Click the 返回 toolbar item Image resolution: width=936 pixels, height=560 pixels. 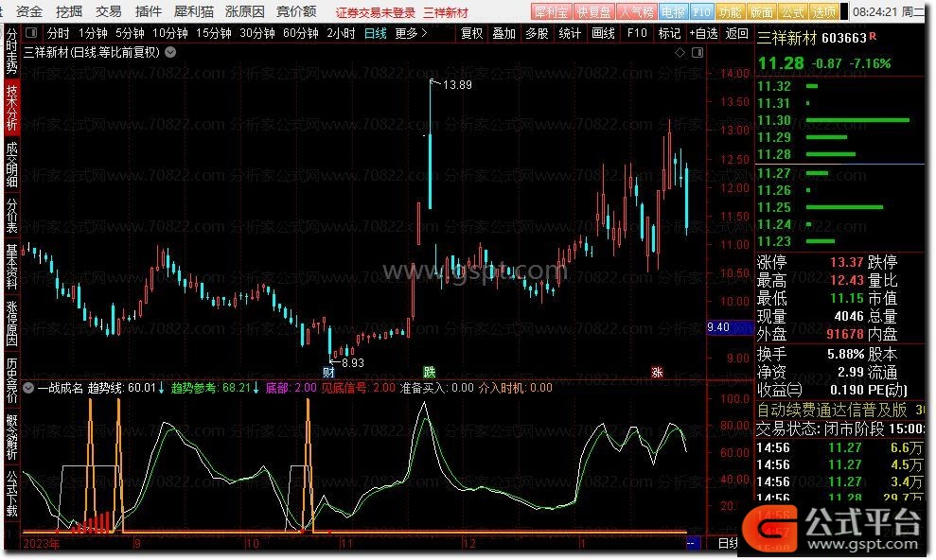pyautogui.click(x=736, y=33)
